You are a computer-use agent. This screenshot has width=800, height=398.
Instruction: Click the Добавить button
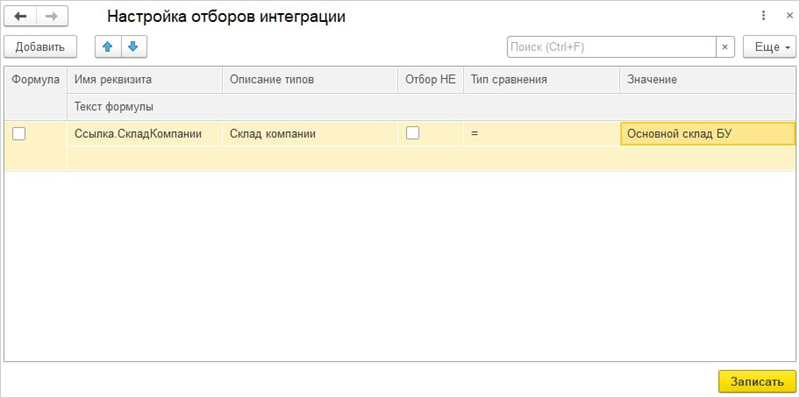pyautogui.click(x=40, y=47)
